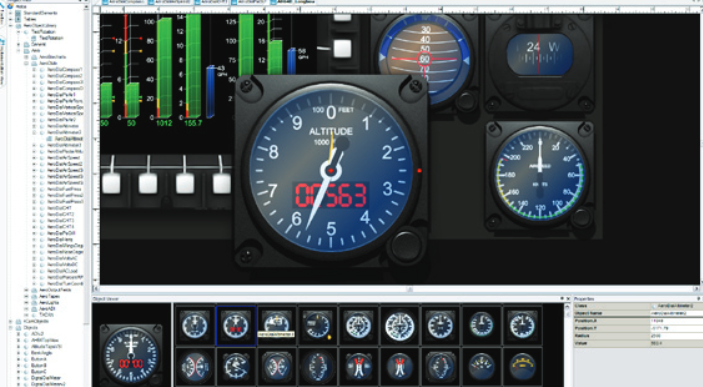Edit the Object Name property field
Viewport: 703px width, 387px height.
pyautogui.click(x=676, y=313)
